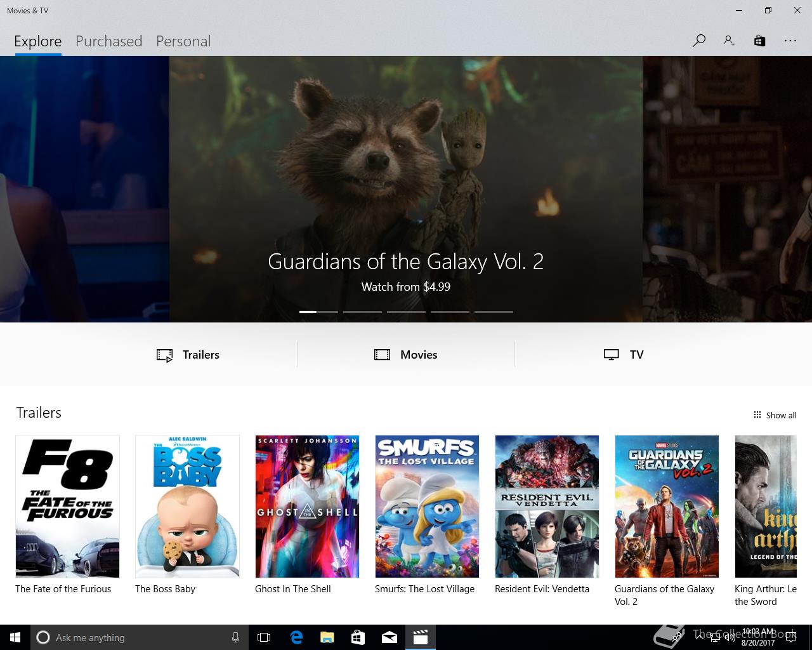Open Ghost In The Shell poster
This screenshot has height=650, width=812.
[307, 507]
